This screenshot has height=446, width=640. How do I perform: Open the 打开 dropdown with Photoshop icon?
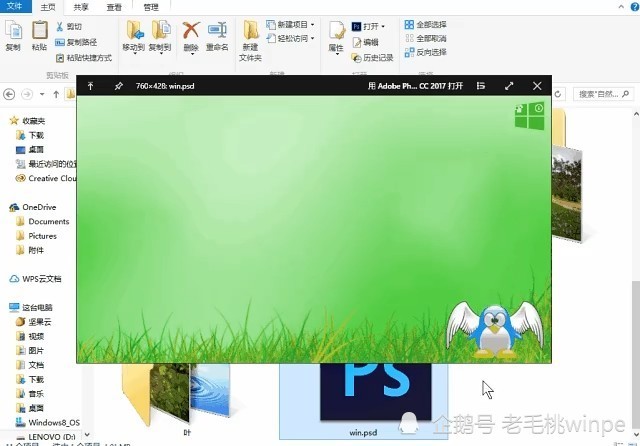click(x=369, y=27)
